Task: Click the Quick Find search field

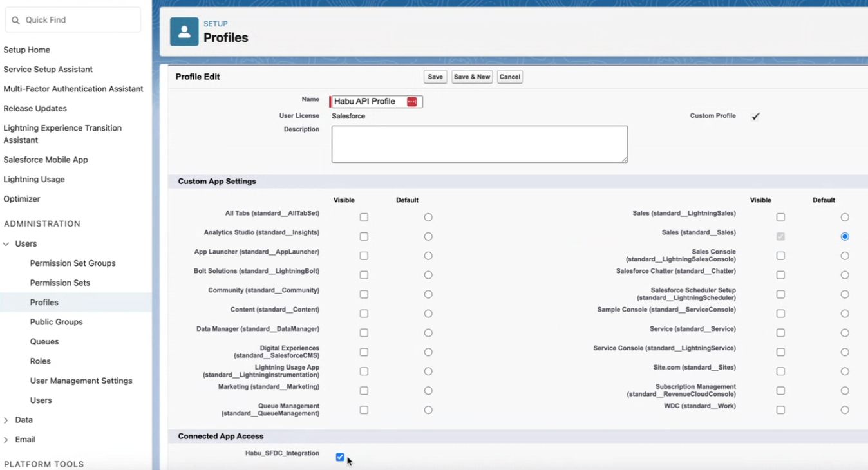Action: [x=77, y=20]
